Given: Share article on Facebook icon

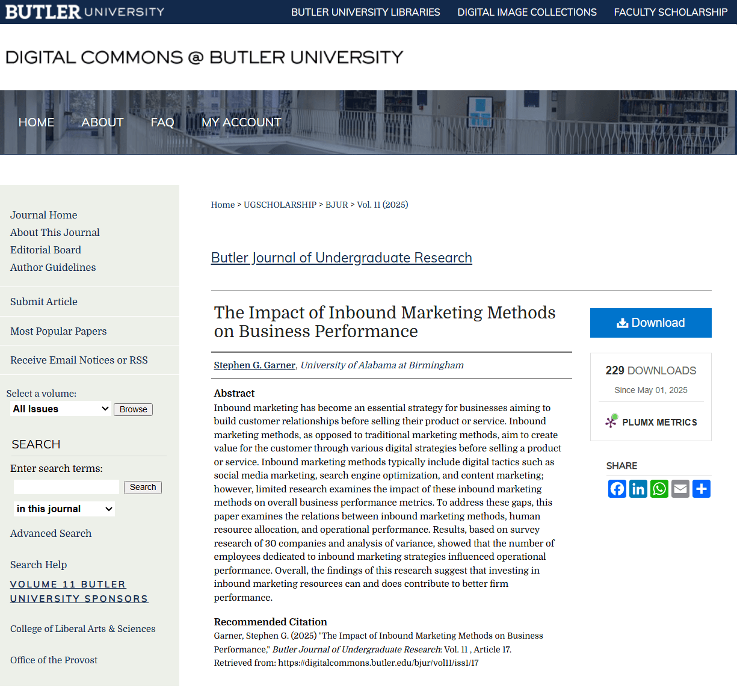Looking at the screenshot, I should pos(617,489).
